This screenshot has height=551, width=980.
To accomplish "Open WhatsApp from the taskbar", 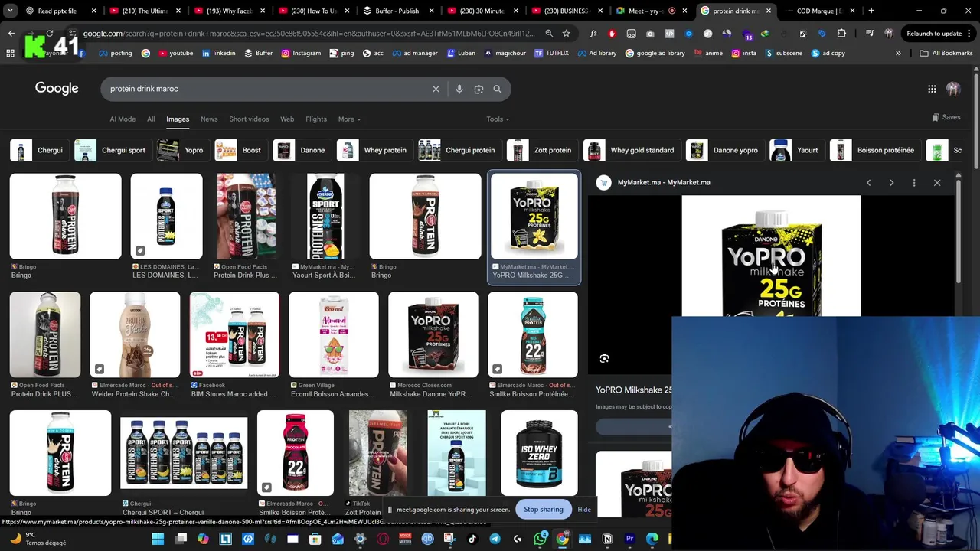I will 540,540.
